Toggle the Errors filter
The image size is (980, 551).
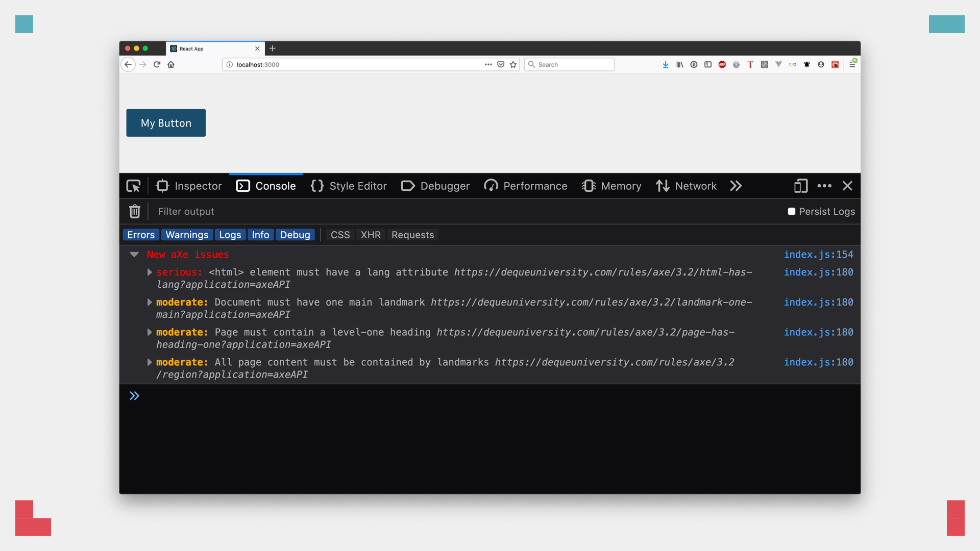click(141, 235)
